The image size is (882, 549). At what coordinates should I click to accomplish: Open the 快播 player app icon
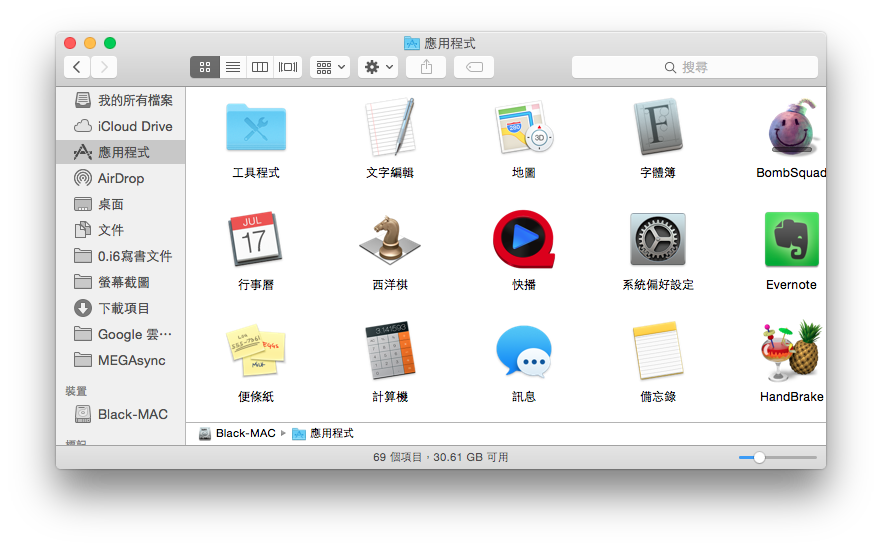click(x=524, y=239)
